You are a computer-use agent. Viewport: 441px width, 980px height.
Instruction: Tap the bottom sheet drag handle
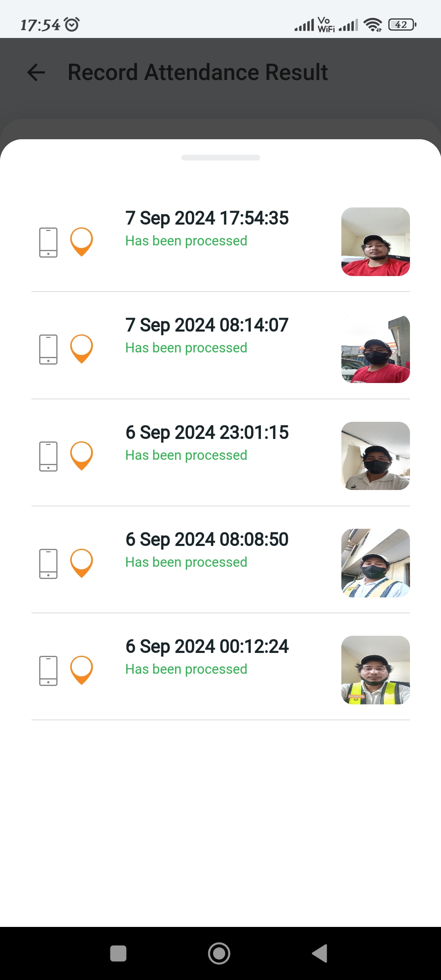point(220,158)
